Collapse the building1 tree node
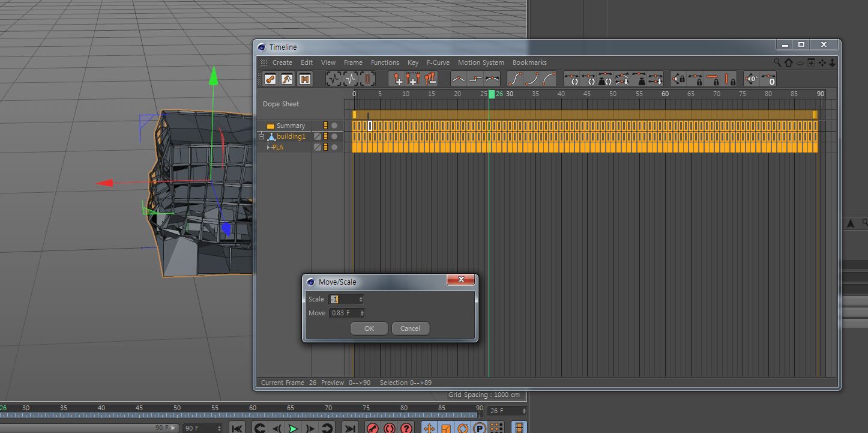This screenshot has height=433, width=868. click(262, 137)
